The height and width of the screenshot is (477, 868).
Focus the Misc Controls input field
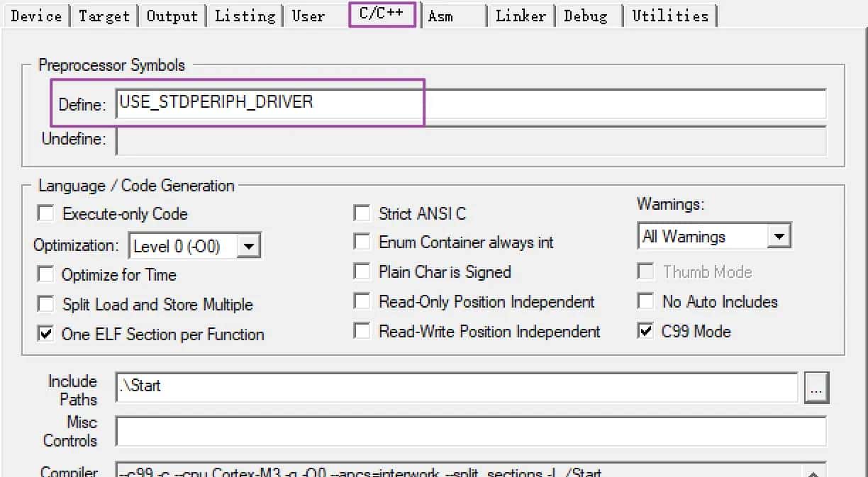(471, 431)
